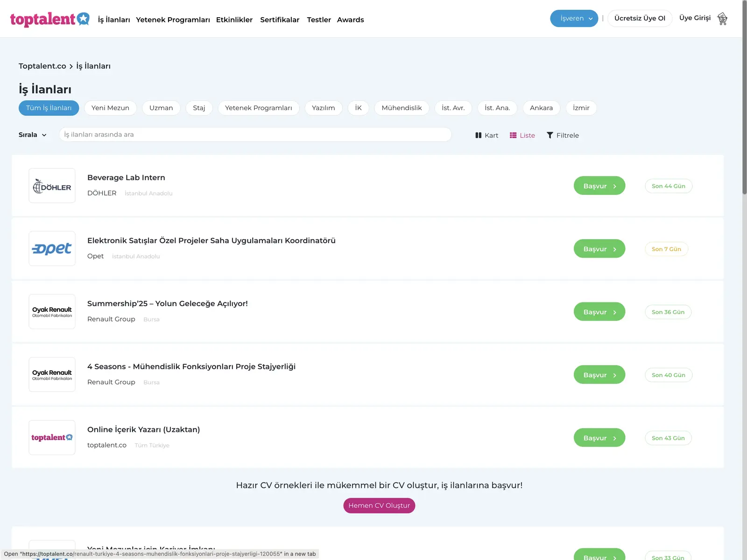Open the Online İçerik Yazarı (Uzaktan) listing
The image size is (747, 560).
coord(143,429)
